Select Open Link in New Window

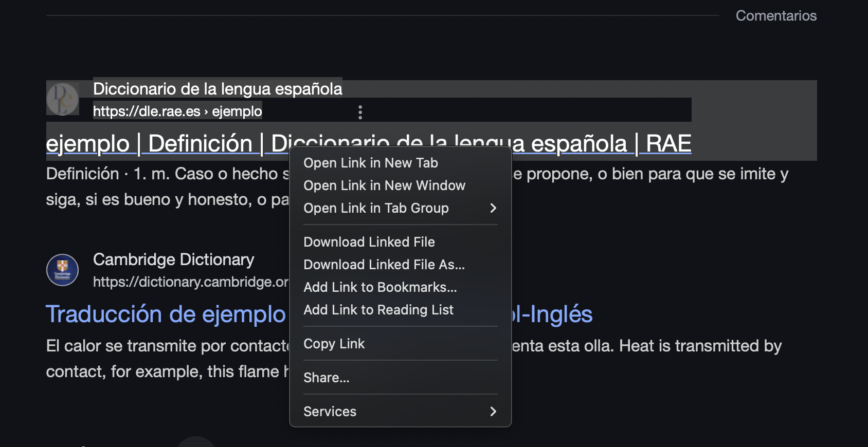(384, 185)
